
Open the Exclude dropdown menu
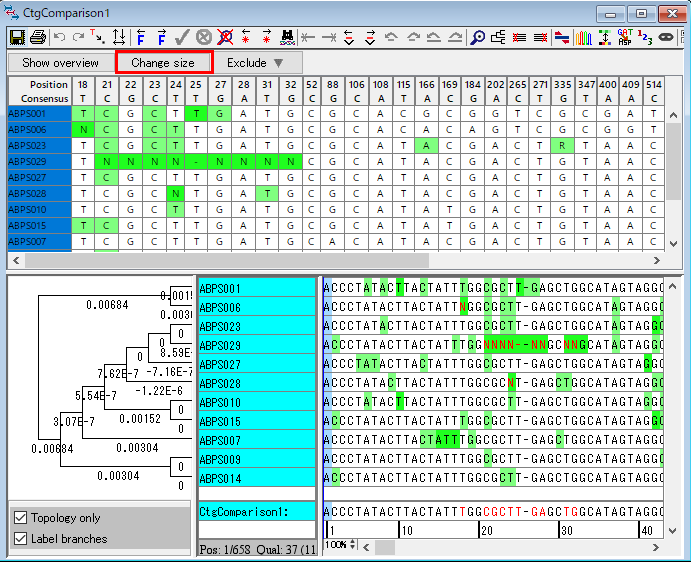point(255,62)
